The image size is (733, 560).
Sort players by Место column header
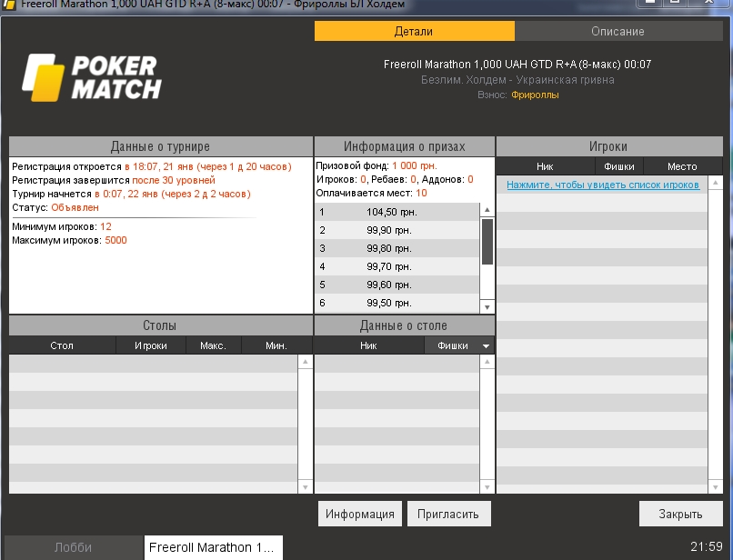[x=682, y=166]
